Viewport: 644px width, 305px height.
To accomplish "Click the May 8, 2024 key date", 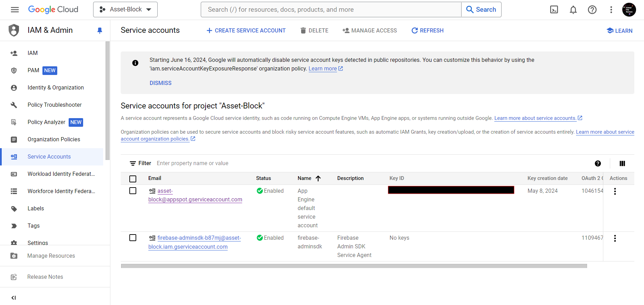I will click(543, 191).
